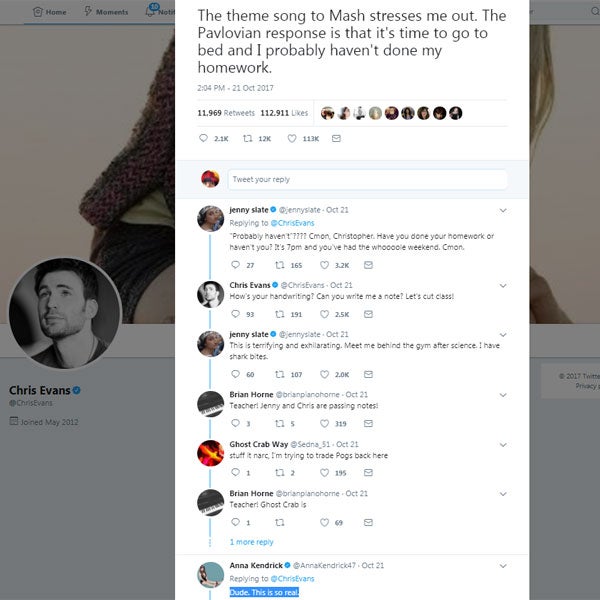Screen dimensions: 600x600
Task: Expand the menu chevron on Anna Kendrick's reply
Action: tap(502, 566)
